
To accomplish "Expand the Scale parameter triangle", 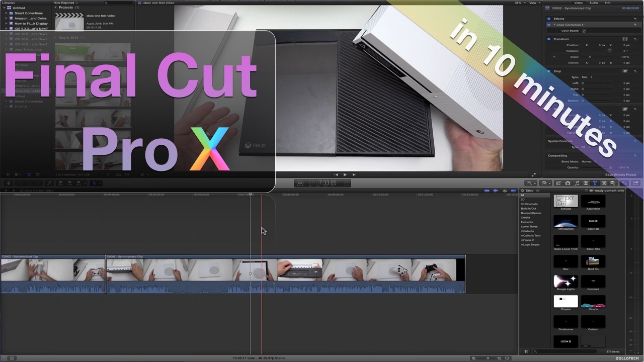I will tap(554, 57).
